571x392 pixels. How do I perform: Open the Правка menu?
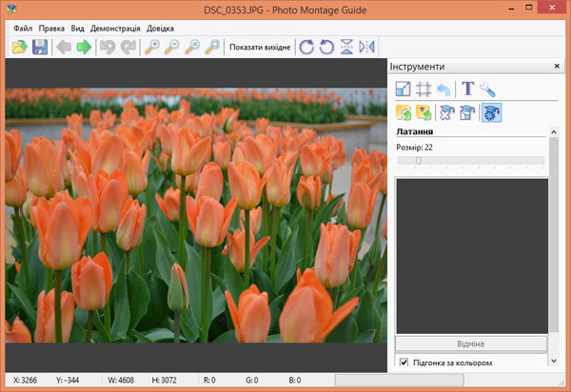click(x=52, y=29)
